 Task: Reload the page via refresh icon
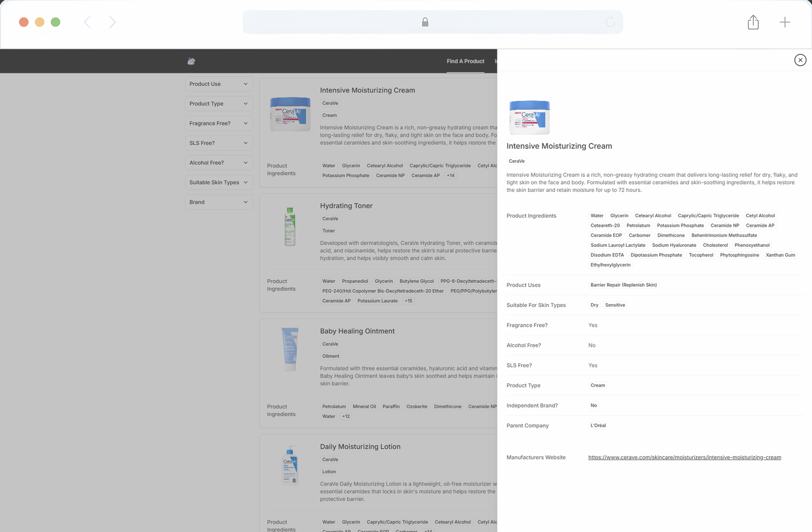point(611,22)
